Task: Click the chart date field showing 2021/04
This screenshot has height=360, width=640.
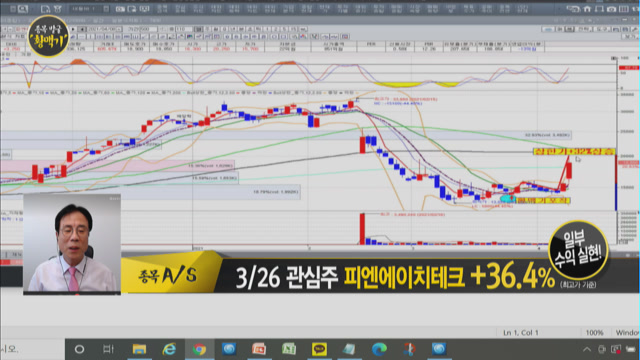Action: (x=104, y=29)
